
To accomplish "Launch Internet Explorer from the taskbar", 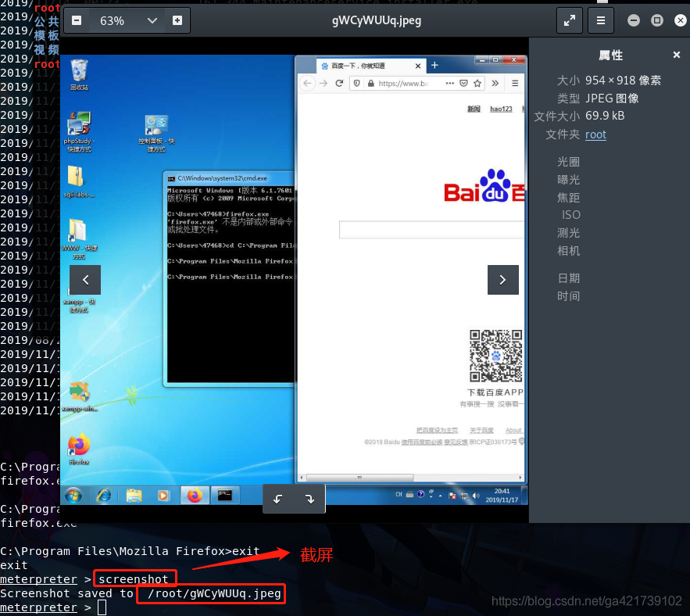I will pyautogui.click(x=104, y=496).
